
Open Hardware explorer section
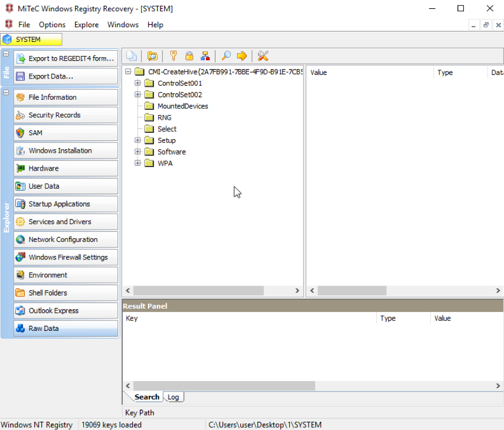pyautogui.click(x=66, y=168)
